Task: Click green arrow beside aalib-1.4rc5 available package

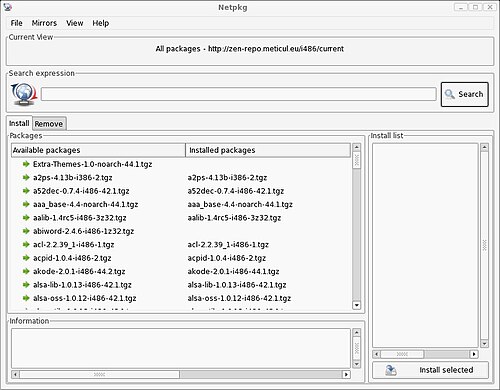Action: [26, 218]
